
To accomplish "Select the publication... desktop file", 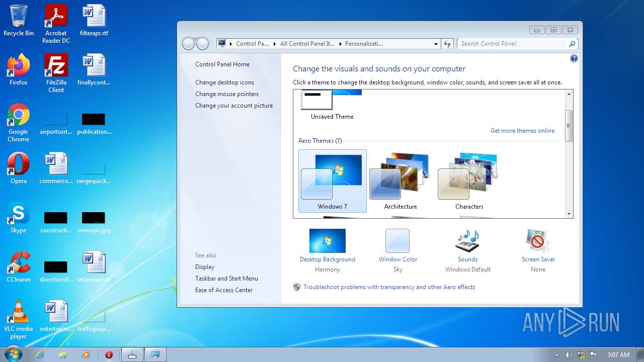I will pyautogui.click(x=94, y=125).
